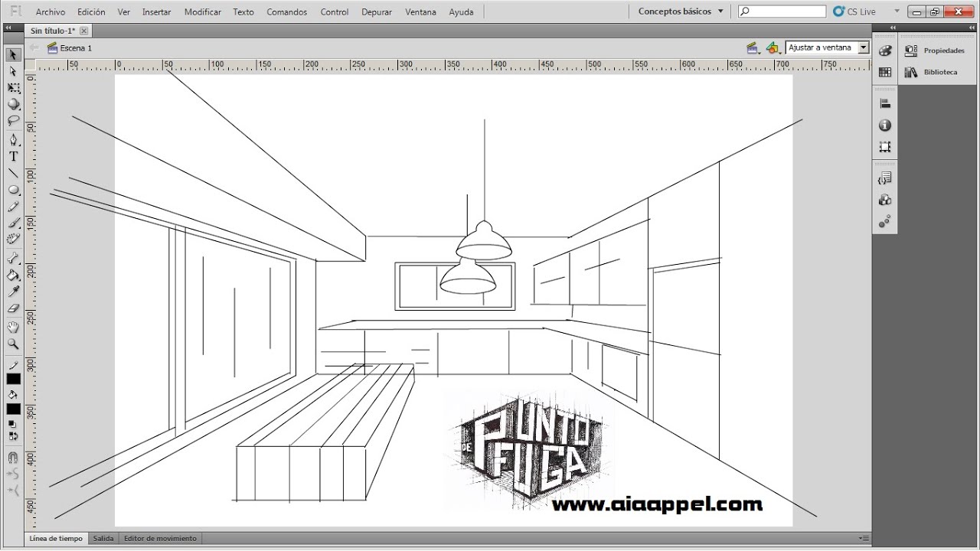
Task: Open the Transform panel icon
Action: (885, 147)
